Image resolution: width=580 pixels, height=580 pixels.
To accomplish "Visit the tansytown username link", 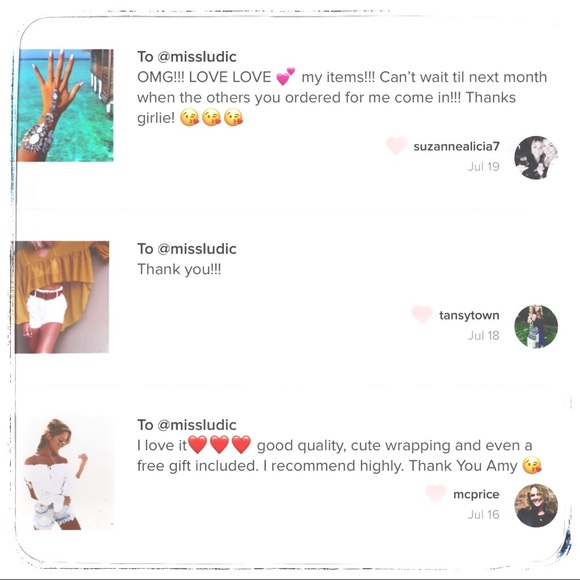I will pos(469,315).
